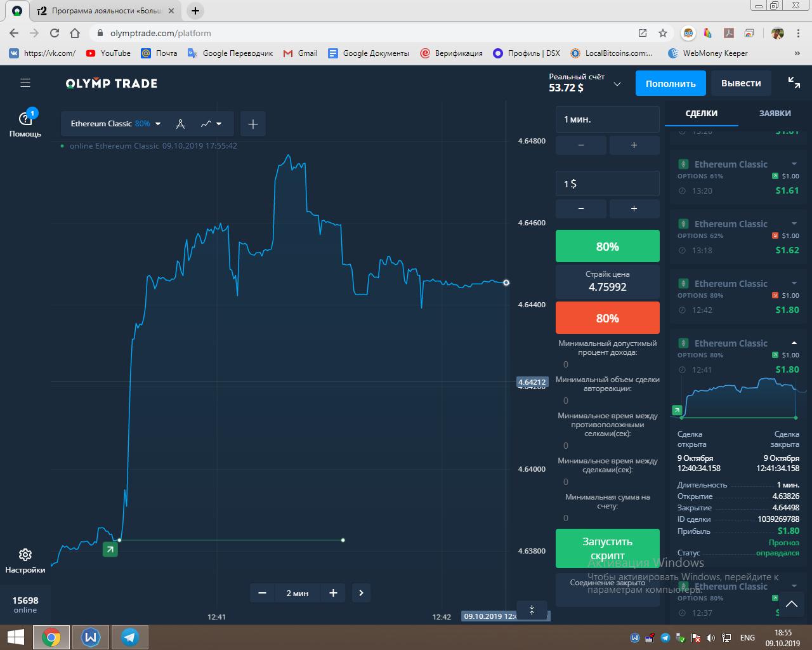Open Telegram from the taskbar

(130, 637)
